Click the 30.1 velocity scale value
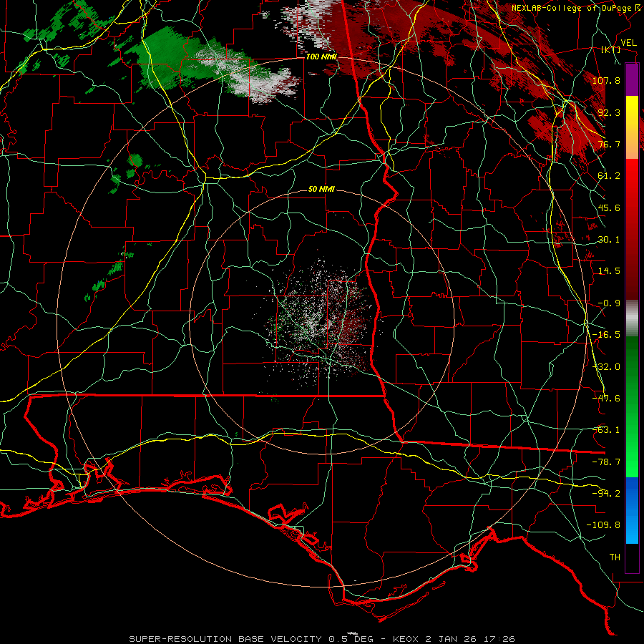The image size is (644, 644). 609,240
